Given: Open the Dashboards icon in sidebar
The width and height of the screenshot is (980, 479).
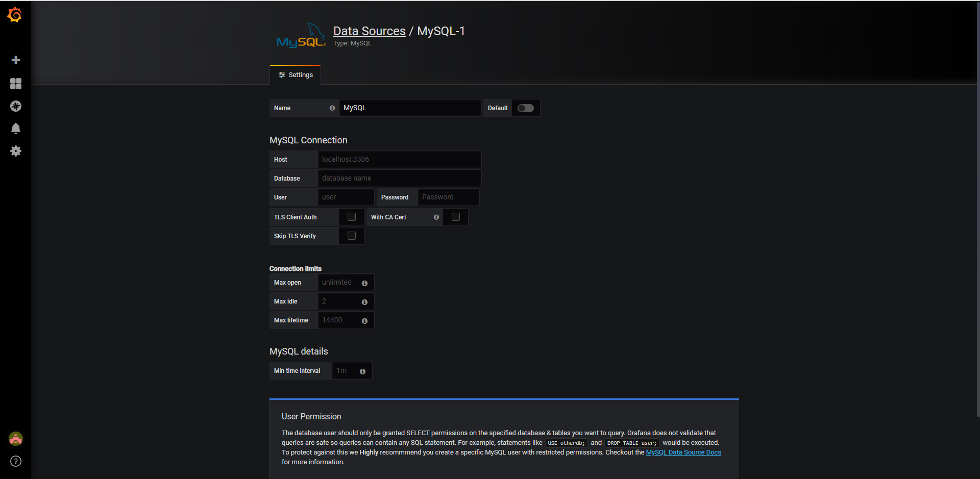Looking at the screenshot, I should point(16,84).
